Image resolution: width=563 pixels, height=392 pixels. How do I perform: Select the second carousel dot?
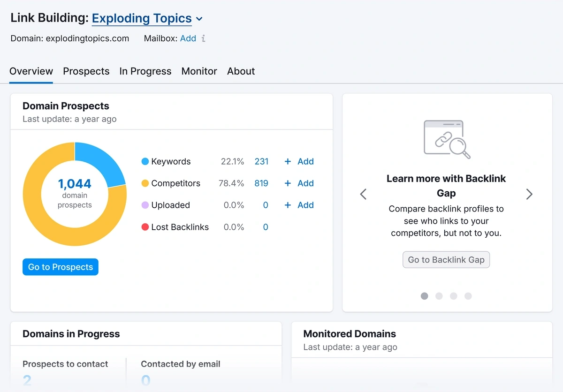tap(439, 296)
